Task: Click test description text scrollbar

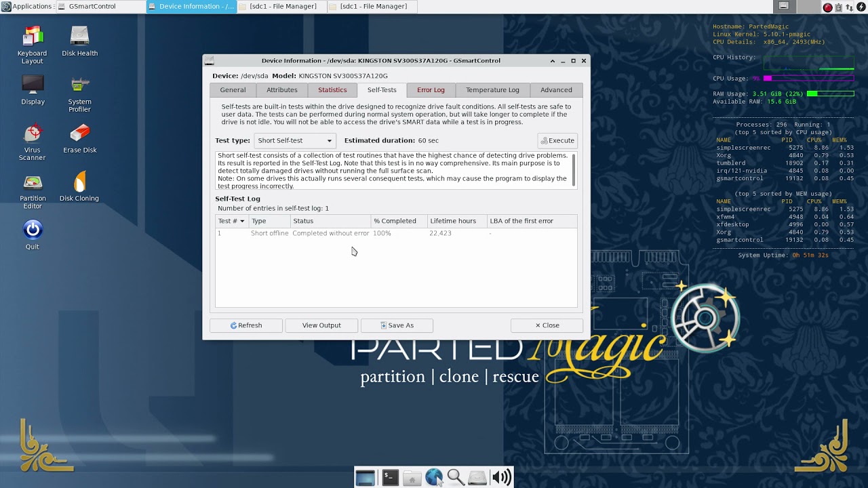Action: 574,169
